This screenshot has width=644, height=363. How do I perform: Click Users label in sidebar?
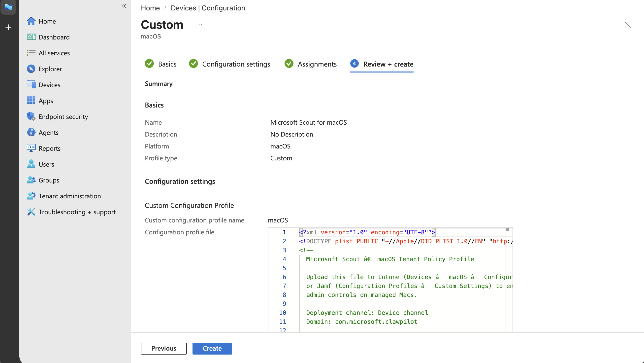click(x=46, y=164)
